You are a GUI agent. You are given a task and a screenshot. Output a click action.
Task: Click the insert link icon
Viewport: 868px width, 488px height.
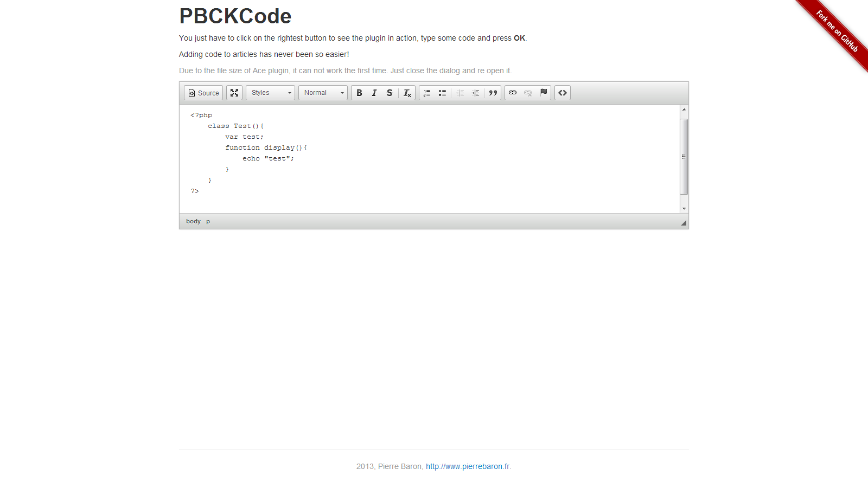click(x=513, y=93)
